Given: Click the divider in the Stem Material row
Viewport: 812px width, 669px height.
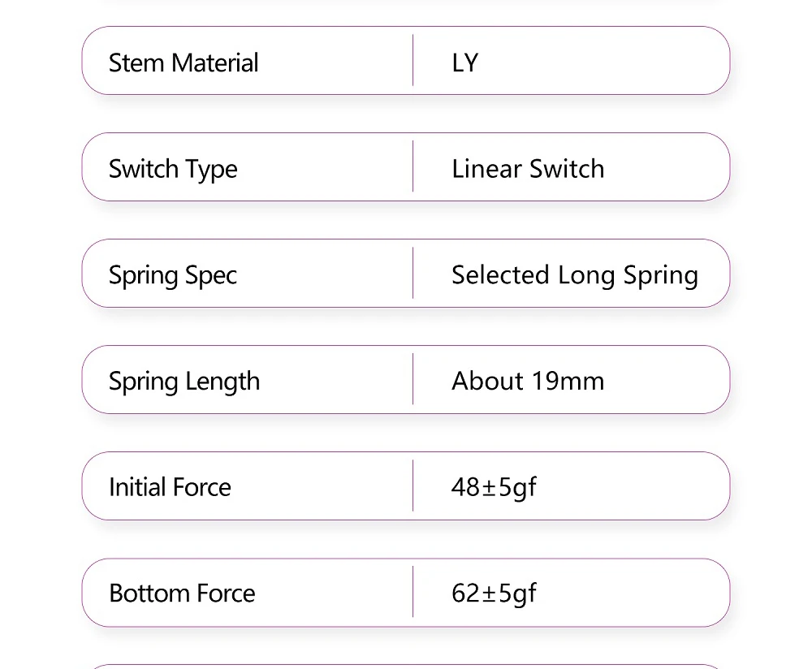Looking at the screenshot, I should (x=413, y=61).
